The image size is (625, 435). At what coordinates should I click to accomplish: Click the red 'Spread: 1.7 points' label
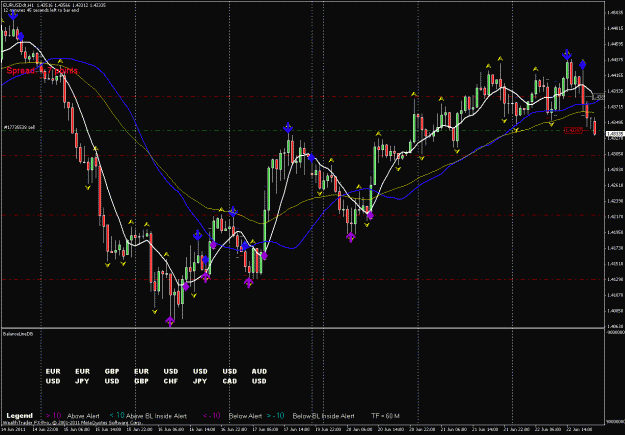tap(43, 71)
